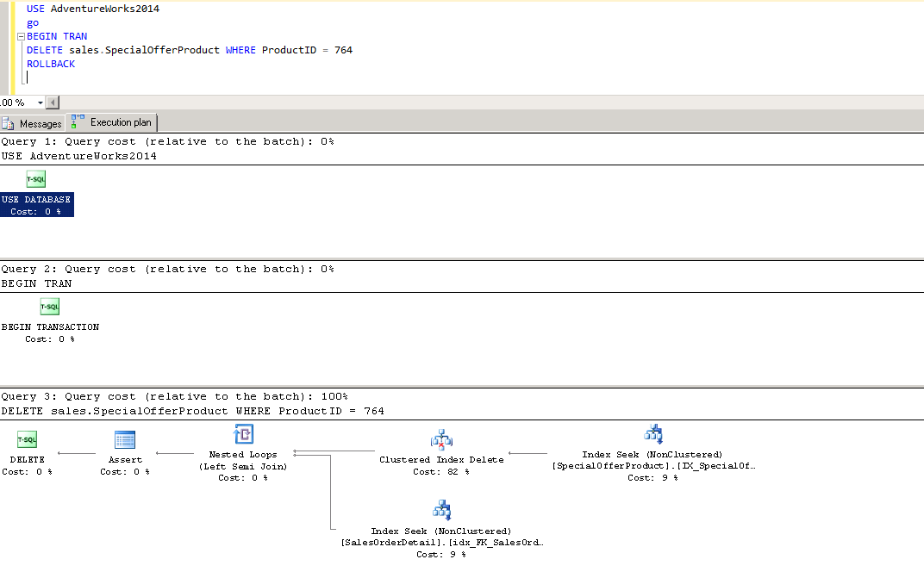Click the ROLLBACK keyword in editor

point(51,64)
